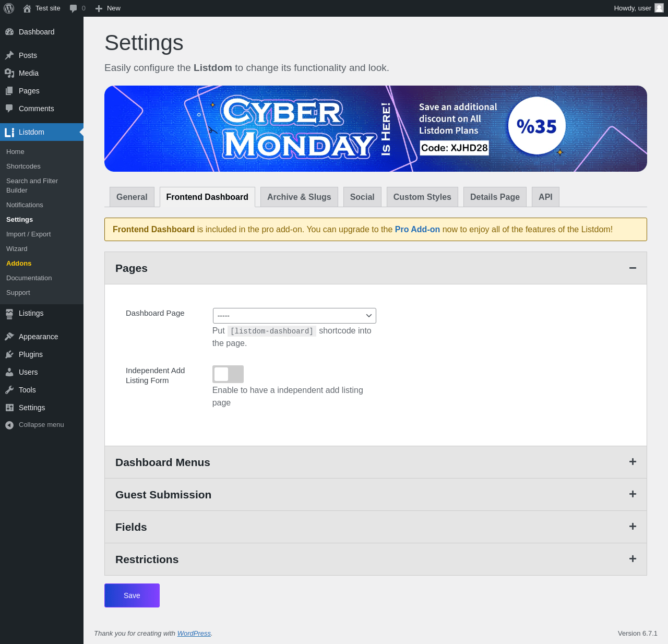Viewport: 668px width, 644px height.
Task: Click the WordPress logo icon
Action: (9, 8)
